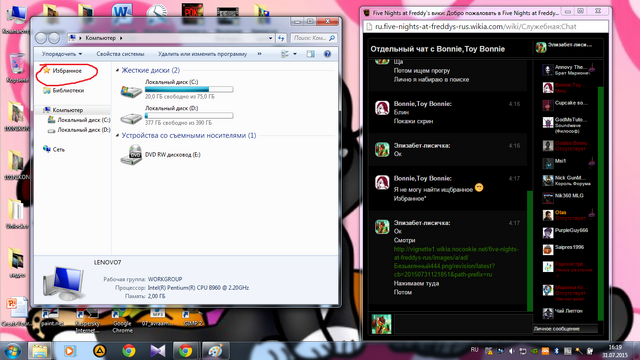Open Kaspersky Internet desktop shortcut
640x360 pixels.
click(87, 320)
